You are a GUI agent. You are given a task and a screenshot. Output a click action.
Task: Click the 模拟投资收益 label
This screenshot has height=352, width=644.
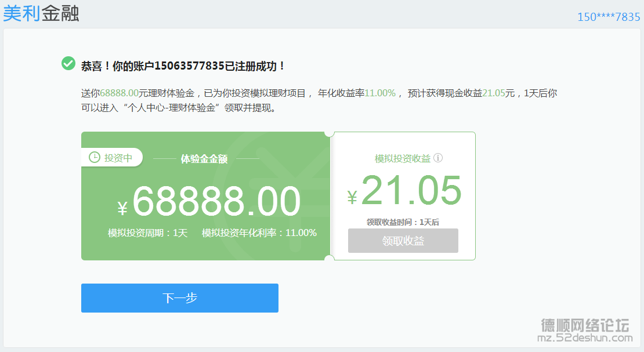click(403, 158)
